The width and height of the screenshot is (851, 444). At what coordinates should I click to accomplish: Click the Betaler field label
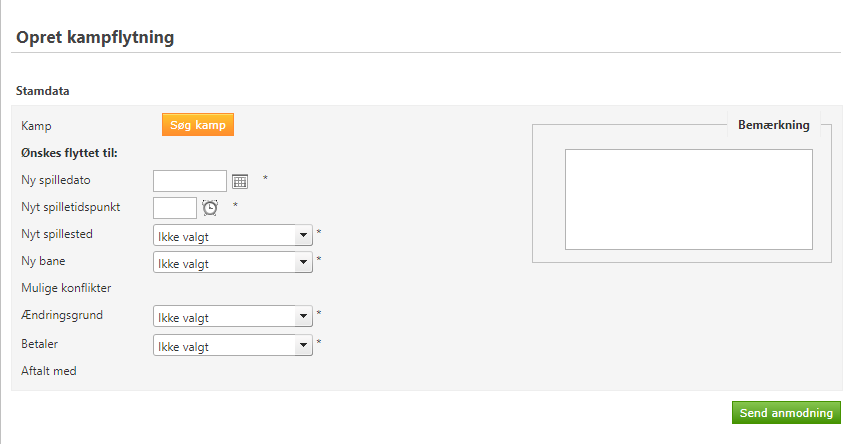[x=41, y=343]
